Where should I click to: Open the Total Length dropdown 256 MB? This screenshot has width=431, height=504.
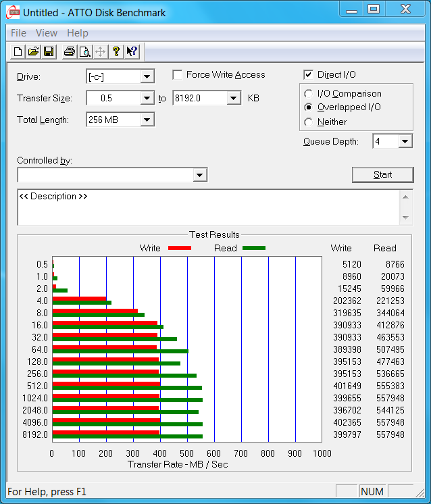coord(147,120)
